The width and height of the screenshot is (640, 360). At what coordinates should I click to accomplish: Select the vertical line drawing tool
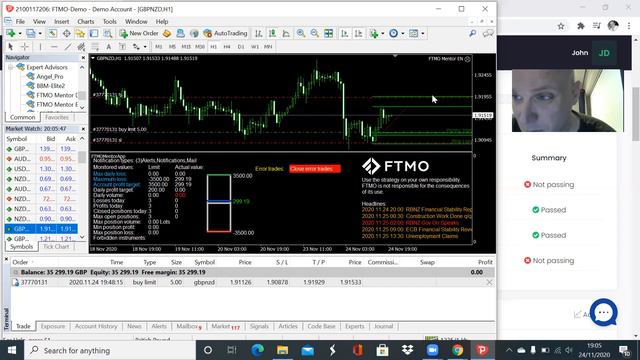tap(40, 47)
